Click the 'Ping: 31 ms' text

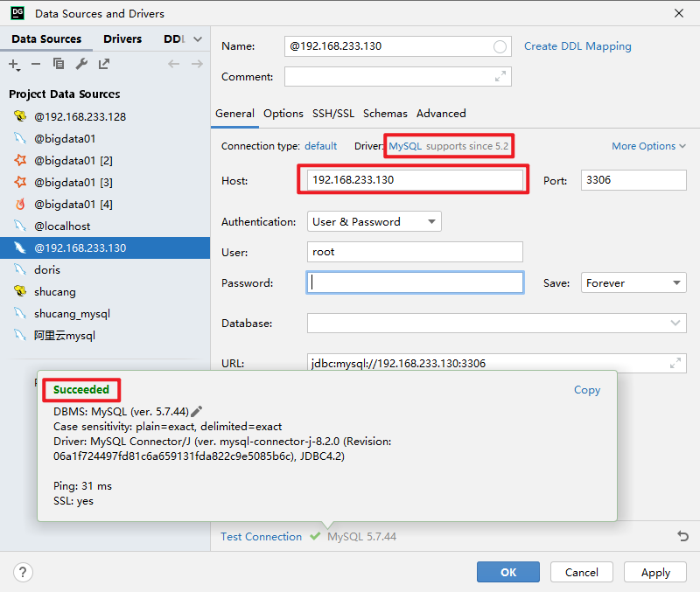[82, 486]
